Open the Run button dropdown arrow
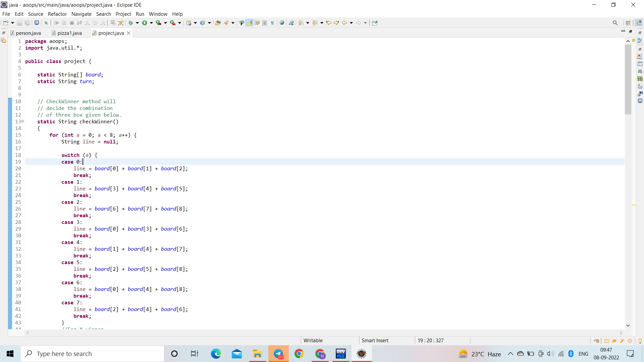Image resolution: width=644 pixels, height=362 pixels. point(151,23)
